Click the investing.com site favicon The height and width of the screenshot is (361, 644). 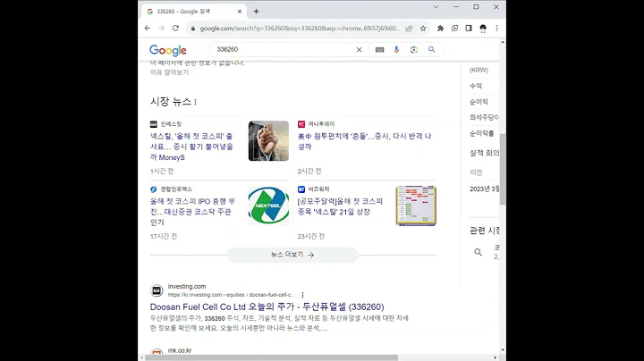coord(157,290)
